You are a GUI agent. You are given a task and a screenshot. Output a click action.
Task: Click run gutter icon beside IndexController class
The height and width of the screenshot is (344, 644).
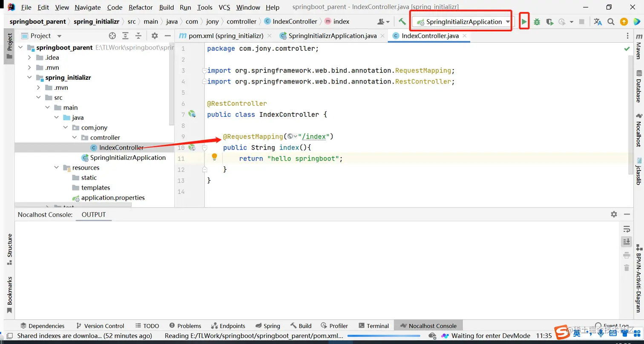192,114
